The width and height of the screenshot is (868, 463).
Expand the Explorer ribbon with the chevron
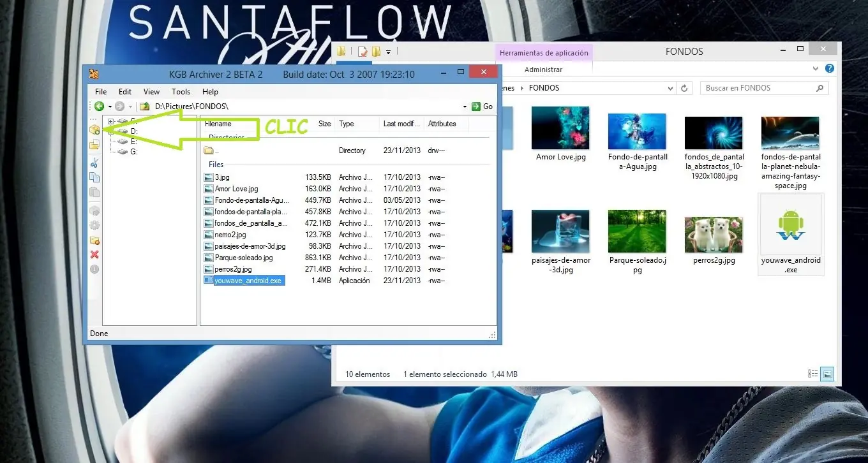pyautogui.click(x=816, y=68)
